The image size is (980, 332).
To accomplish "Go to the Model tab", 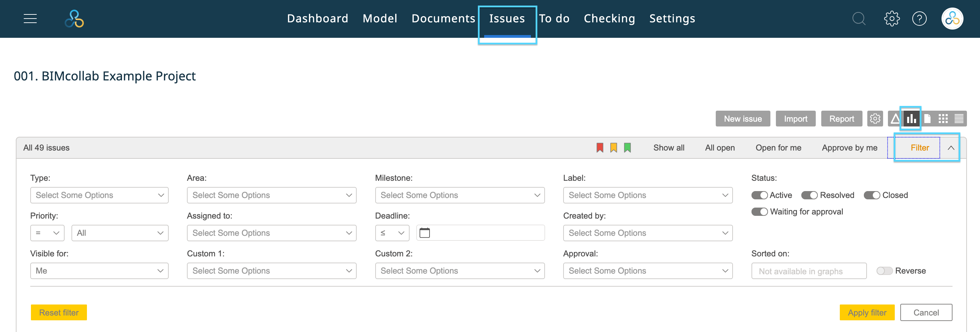I will tap(380, 18).
